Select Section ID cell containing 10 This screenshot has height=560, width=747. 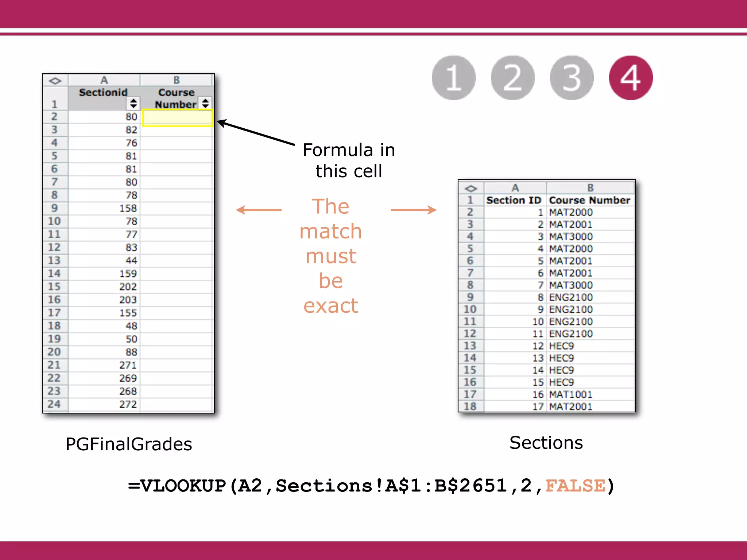pos(515,322)
